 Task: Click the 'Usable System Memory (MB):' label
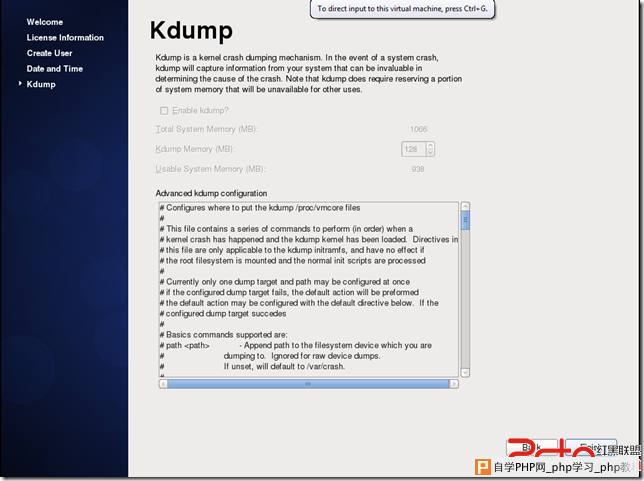click(210, 169)
